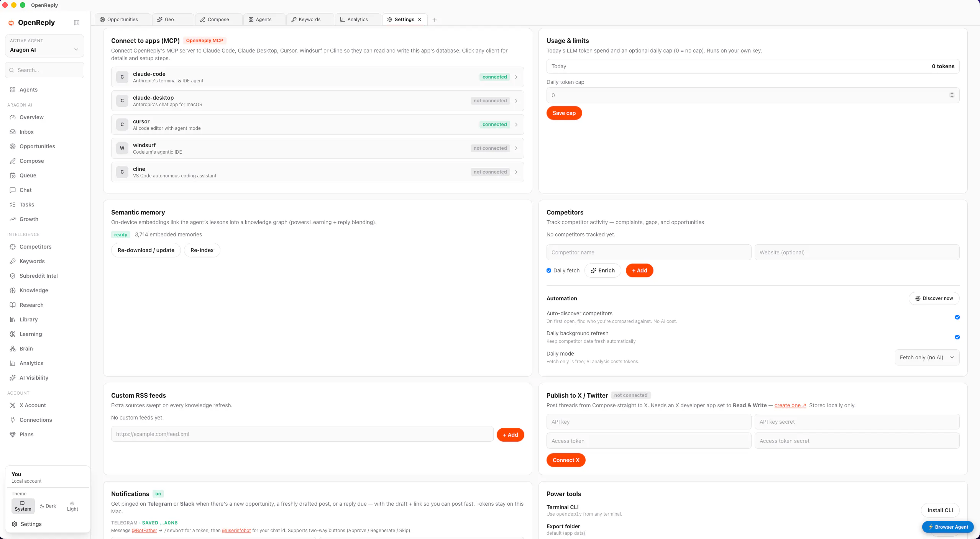Open AI Visibility page

pos(34,378)
